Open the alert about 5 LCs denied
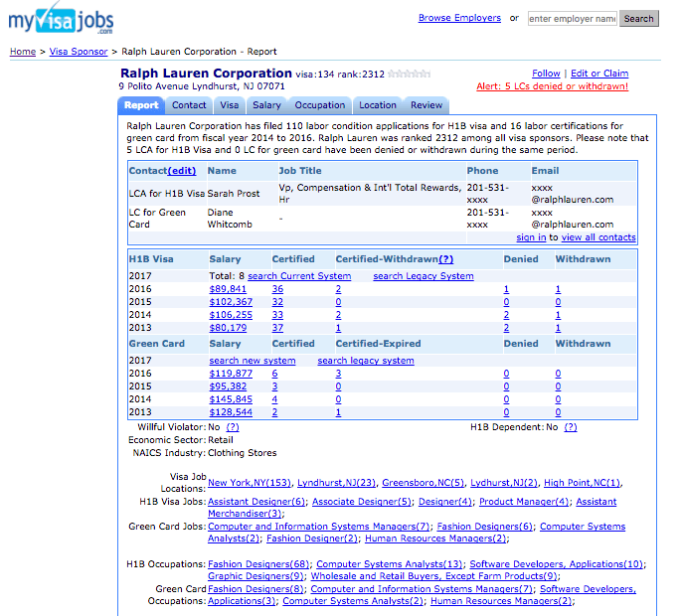The image size is (681, 616). coord(553,86)
